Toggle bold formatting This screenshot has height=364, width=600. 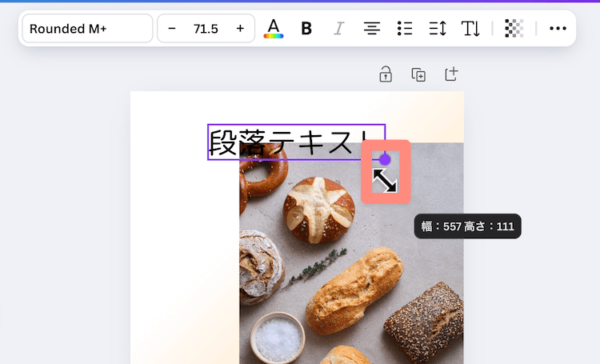pos(306,28)
